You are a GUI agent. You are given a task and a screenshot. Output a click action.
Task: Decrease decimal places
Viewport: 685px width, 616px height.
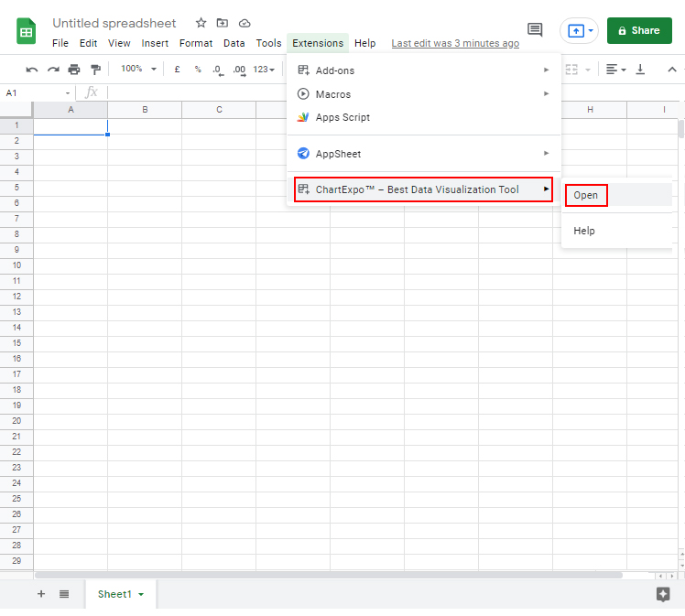click(x=219, y=70)
